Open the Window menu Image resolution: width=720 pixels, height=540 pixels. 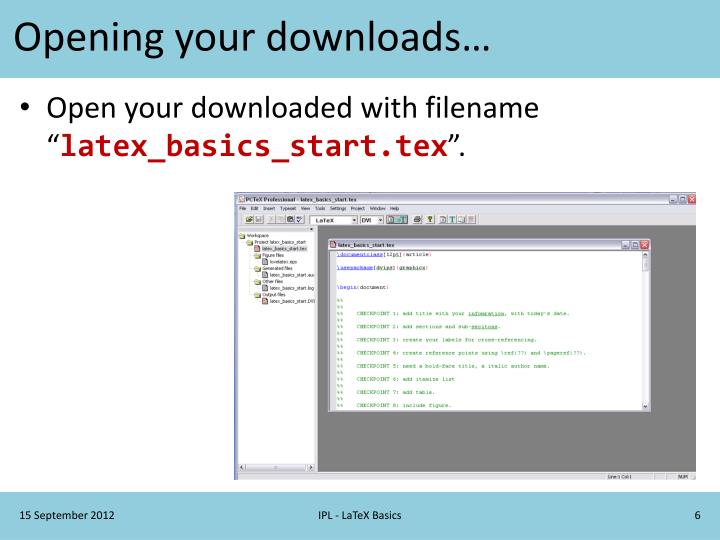pos(377,208)
